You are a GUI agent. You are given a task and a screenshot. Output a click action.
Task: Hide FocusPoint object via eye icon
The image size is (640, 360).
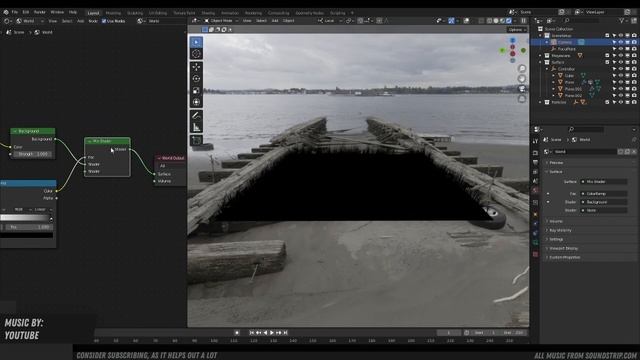(621, 49)
